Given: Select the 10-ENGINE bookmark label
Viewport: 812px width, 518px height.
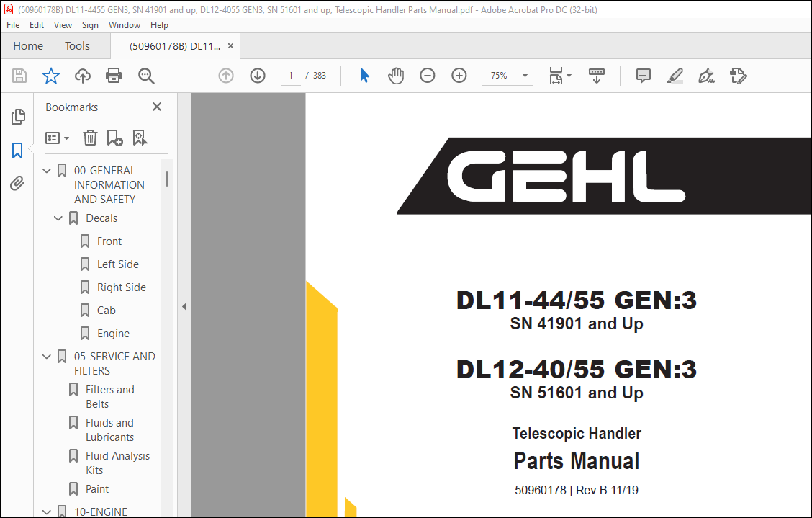Looking at the screenshot, I should (101, 512).
